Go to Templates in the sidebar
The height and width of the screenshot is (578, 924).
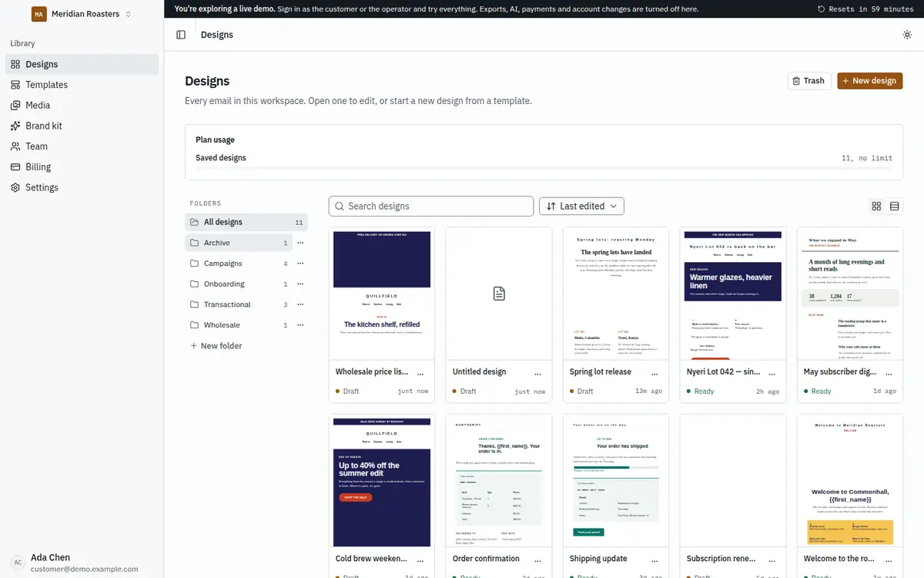pos(82,85)
